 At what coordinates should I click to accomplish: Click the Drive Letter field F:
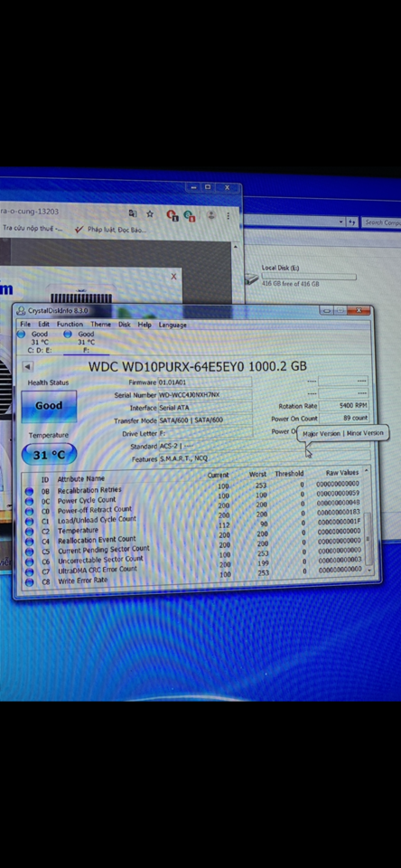[x=205, y=433]
